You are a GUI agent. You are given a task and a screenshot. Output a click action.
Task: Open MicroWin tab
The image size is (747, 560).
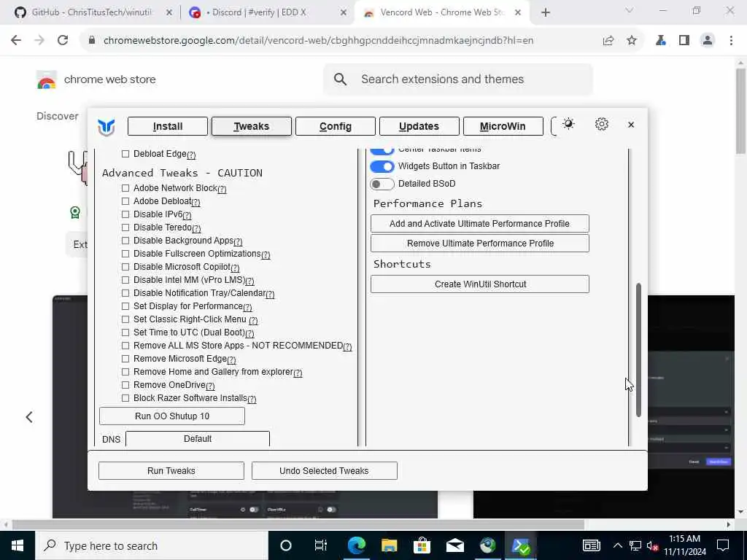503,126
